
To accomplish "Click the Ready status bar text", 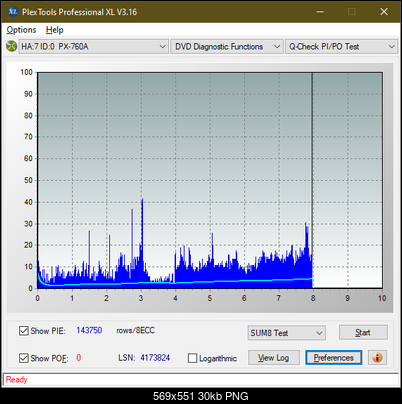I will tap(16, 379).
